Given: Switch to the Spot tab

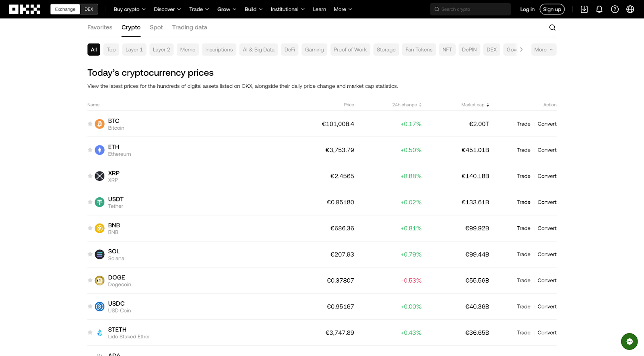Looking at the screenshot, I should point(156,27).
